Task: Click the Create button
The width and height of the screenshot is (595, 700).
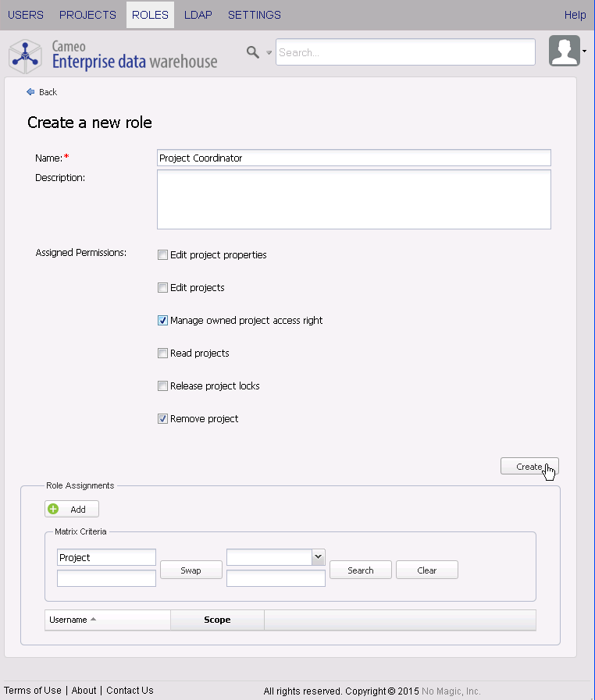Action: click(529, 466)
